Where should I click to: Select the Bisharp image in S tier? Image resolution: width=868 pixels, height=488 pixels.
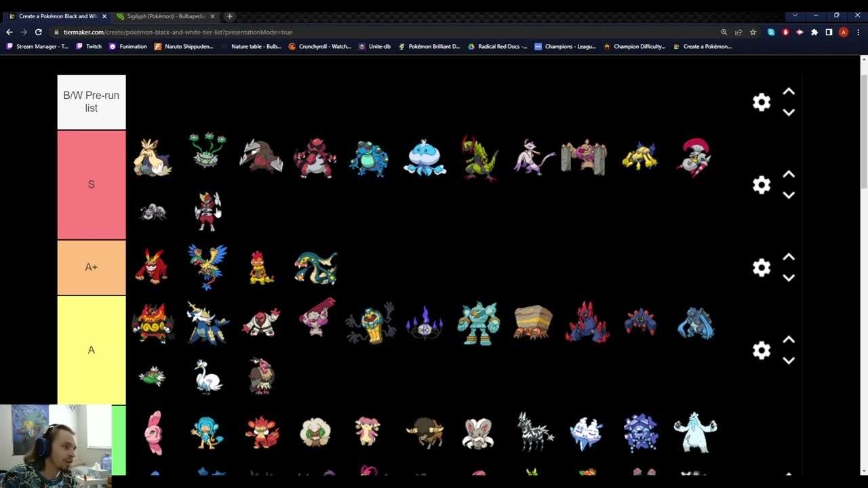[208, 211]
